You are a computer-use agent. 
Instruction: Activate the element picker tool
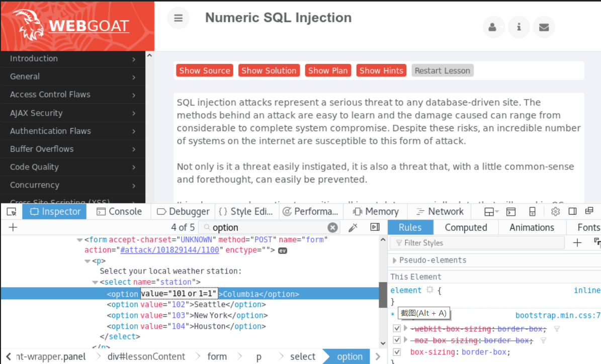click(x=12, y=212)
